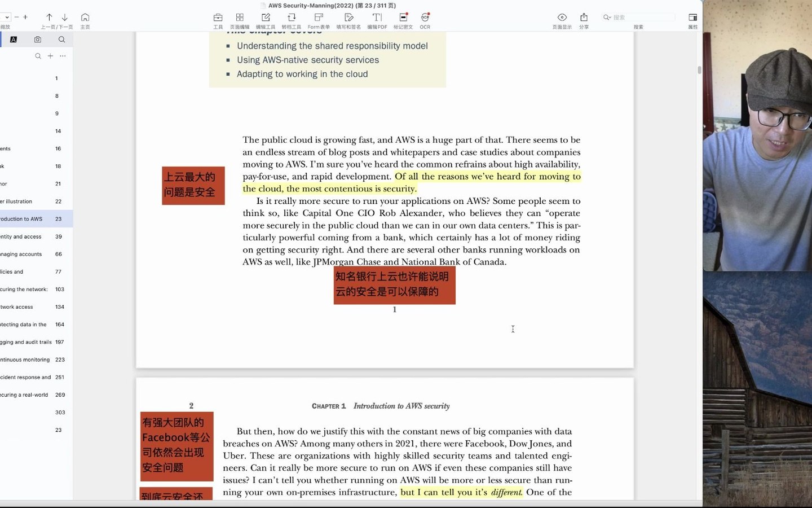Go to next page with down arrow
812x508 pixels.
coord(65,17)
